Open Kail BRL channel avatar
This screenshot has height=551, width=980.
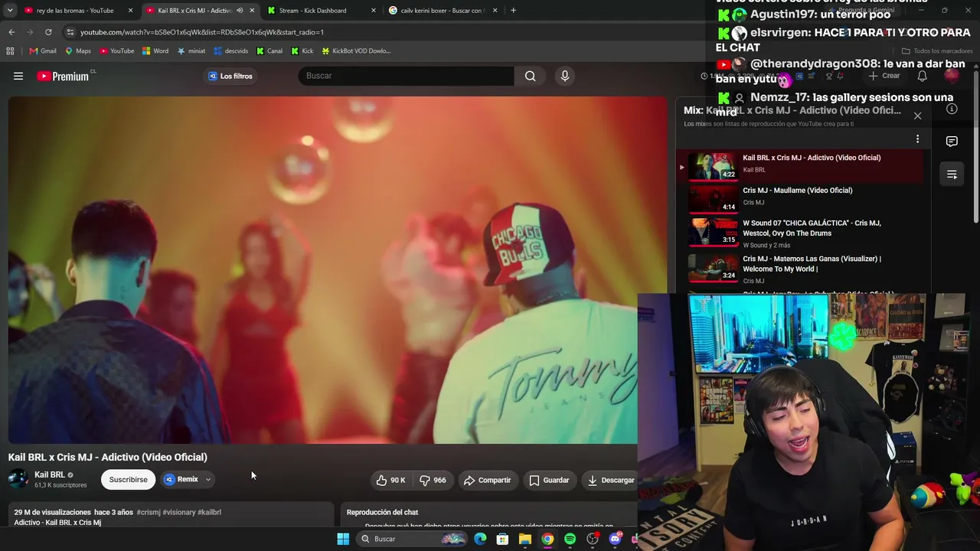coord(18,479)
